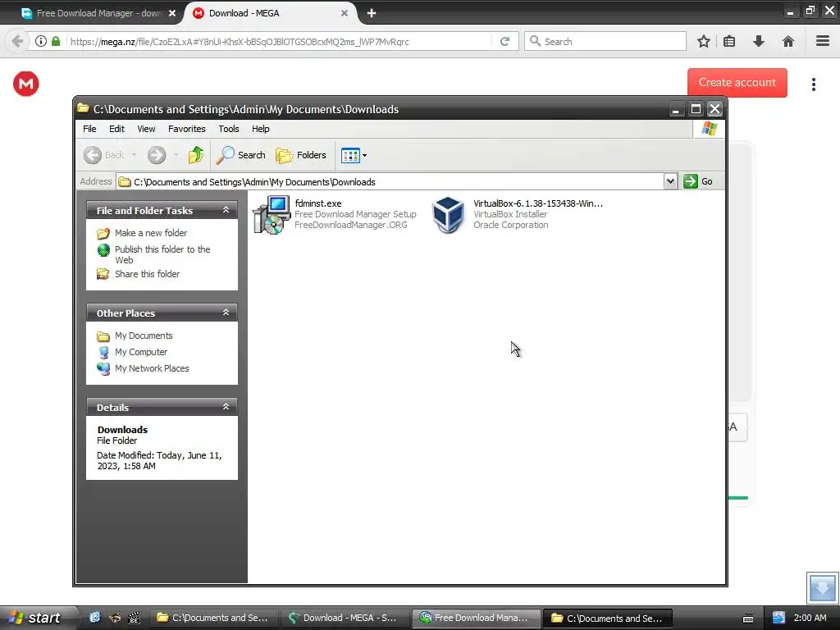Viewport: 840px width, 630px height.
Task: Click Make a new folder
Action: pyautogui.click(x=151, y=233)
